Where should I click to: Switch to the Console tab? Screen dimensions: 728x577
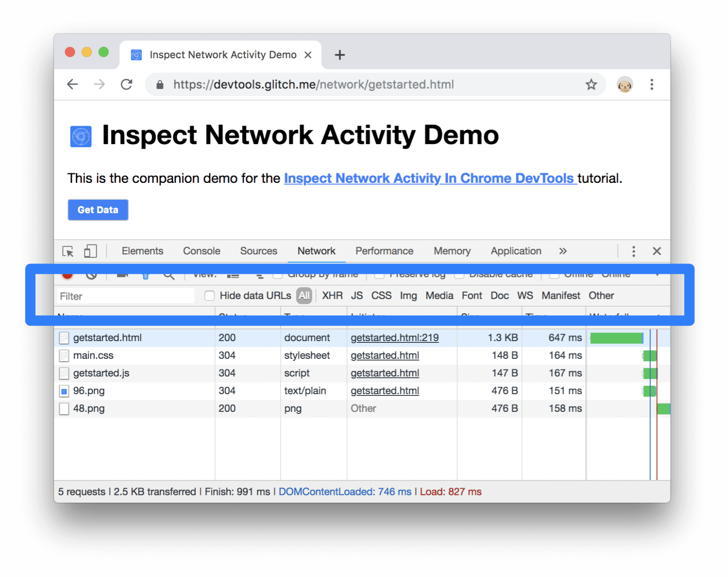(x=202, y=251)
